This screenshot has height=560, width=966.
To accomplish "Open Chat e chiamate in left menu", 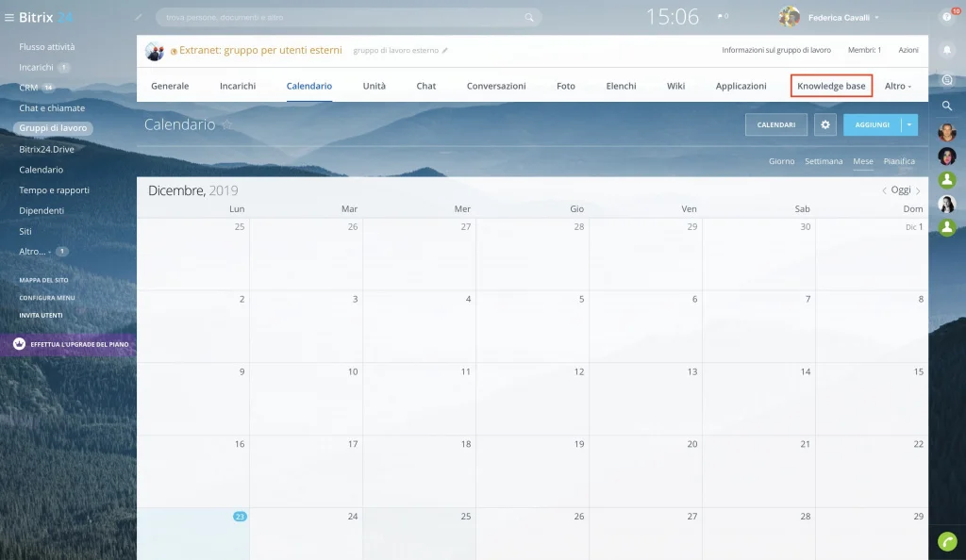I will click(52, 107).
